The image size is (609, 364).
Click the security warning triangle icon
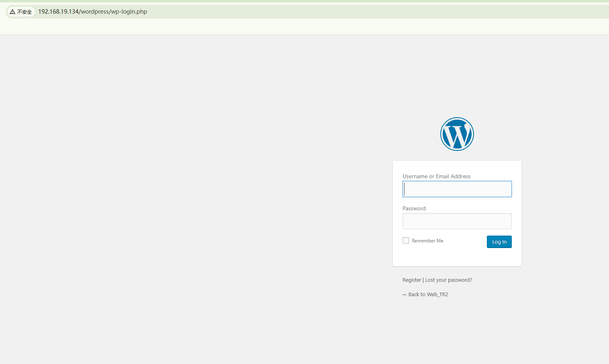click(x=12, y=12)
